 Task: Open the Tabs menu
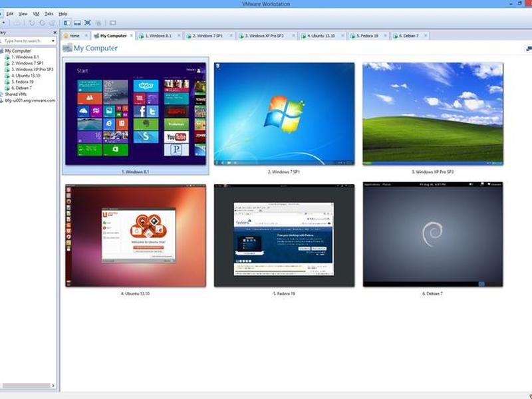click(49, 14)
